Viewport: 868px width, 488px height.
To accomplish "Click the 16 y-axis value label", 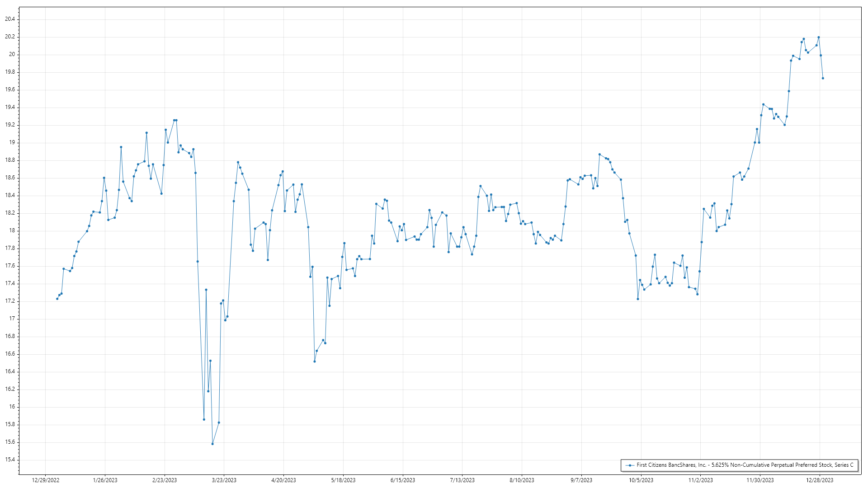I will point(12,407).
